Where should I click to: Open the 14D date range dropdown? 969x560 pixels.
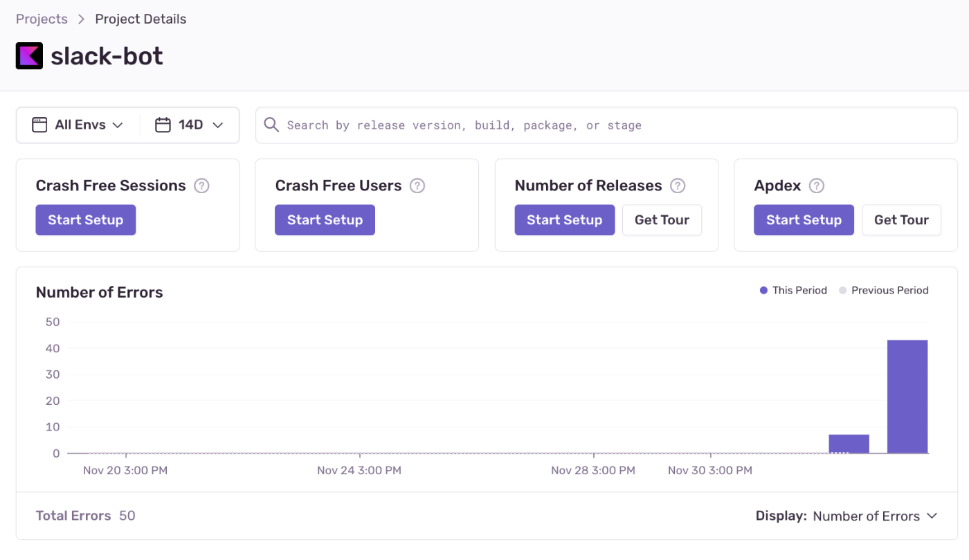click(190, 125)
